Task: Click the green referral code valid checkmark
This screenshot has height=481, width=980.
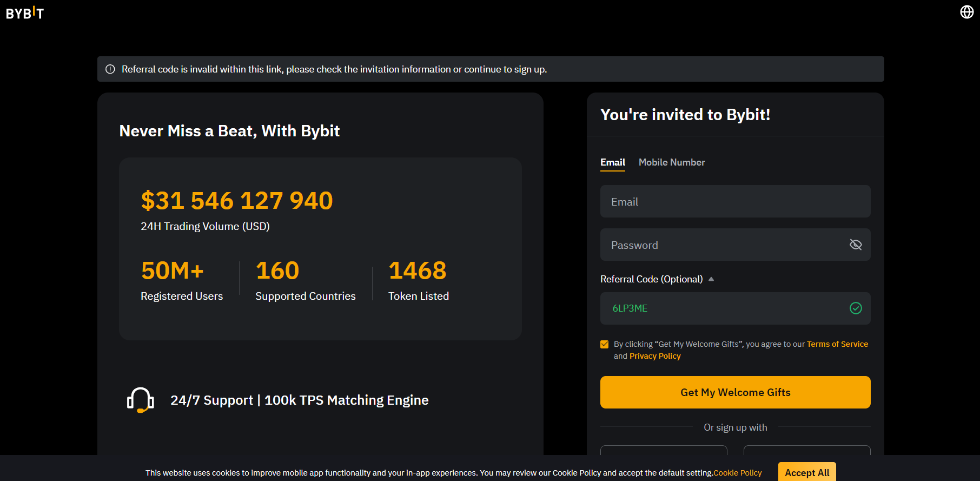Action: pyautogui.click(x=856, y=308)
